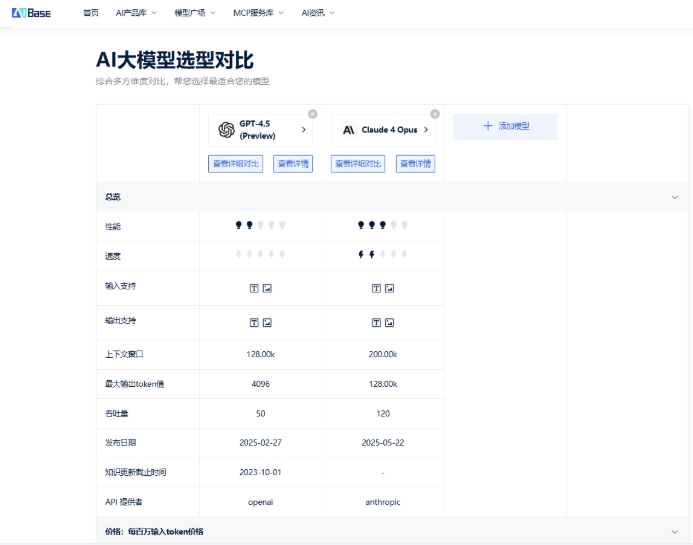Click the 添加模型 add model button
The height and width of the screenshot is (545, 693).
[505, 126]
